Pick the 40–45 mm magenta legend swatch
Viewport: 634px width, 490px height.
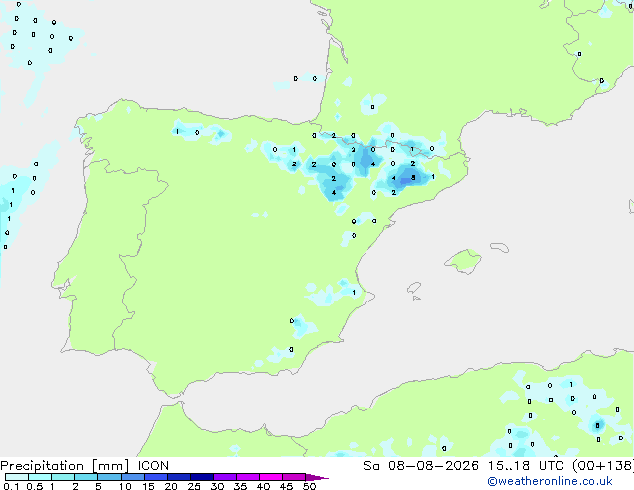[271, 477]
